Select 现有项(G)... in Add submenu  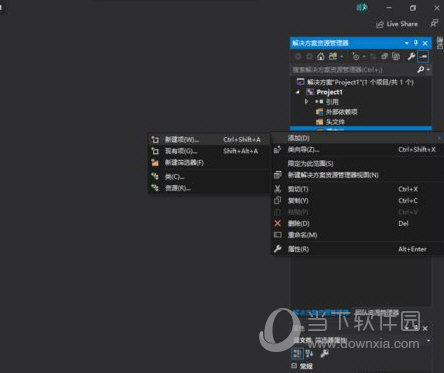209,151
